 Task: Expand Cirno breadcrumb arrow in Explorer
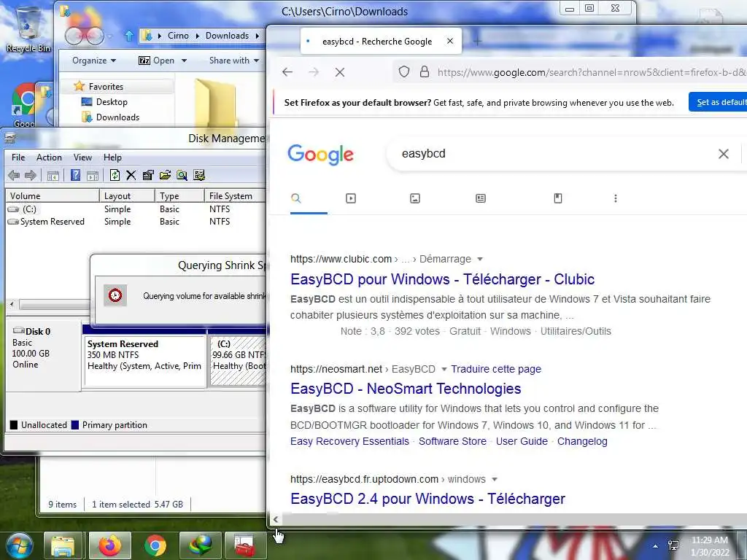(197, 36)
